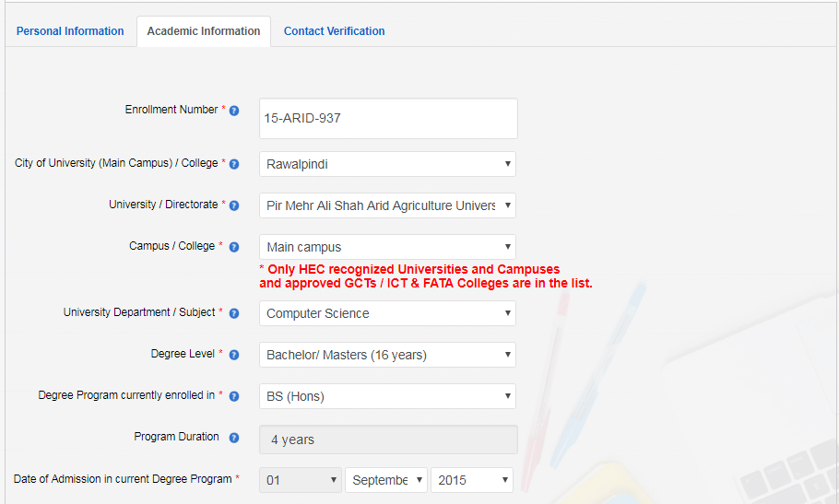The width and height of the screenshot is (839, 504).
Task: Open the admission year 2015 dropdown
Action: click(x=471, y=480)
